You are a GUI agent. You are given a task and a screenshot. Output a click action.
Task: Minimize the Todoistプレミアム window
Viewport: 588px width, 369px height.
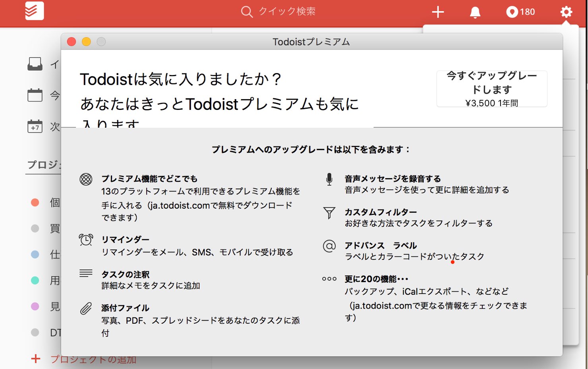(x=86, y=42)
